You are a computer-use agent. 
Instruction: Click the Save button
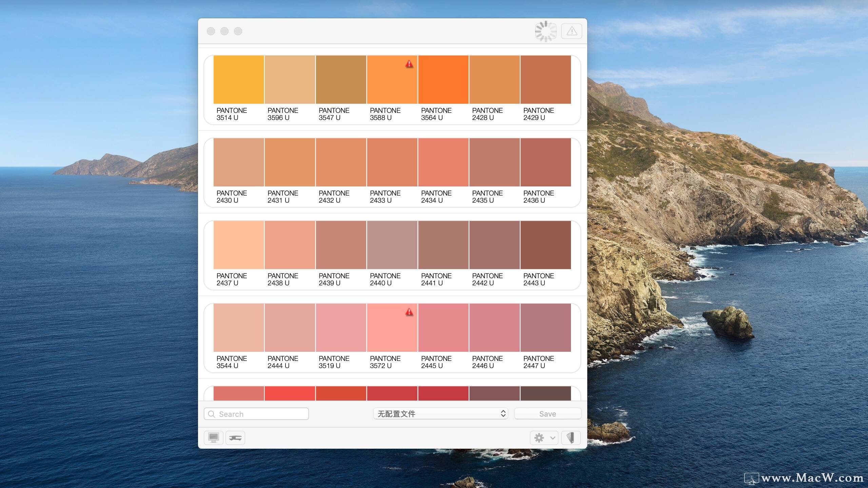coord(547,413)
